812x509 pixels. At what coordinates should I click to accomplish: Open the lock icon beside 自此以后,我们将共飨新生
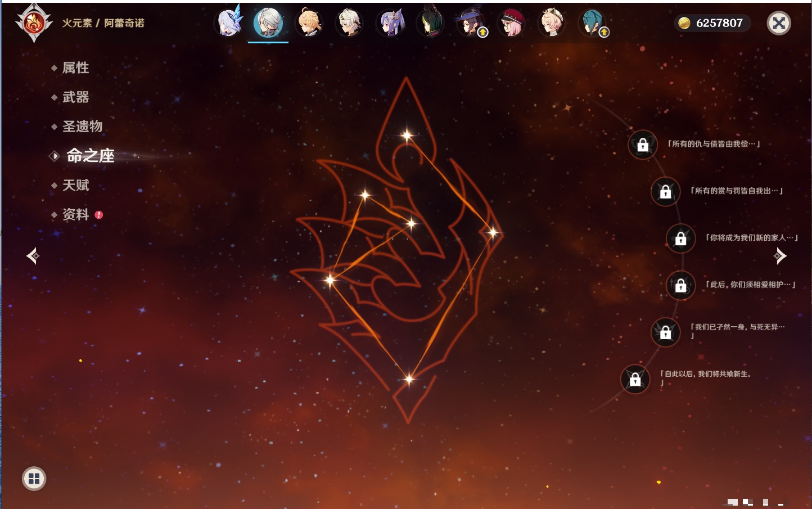click(635, 379)
